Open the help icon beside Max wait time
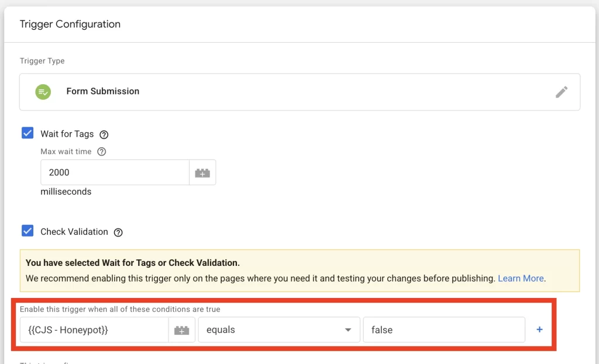 [x=102, y=152]
